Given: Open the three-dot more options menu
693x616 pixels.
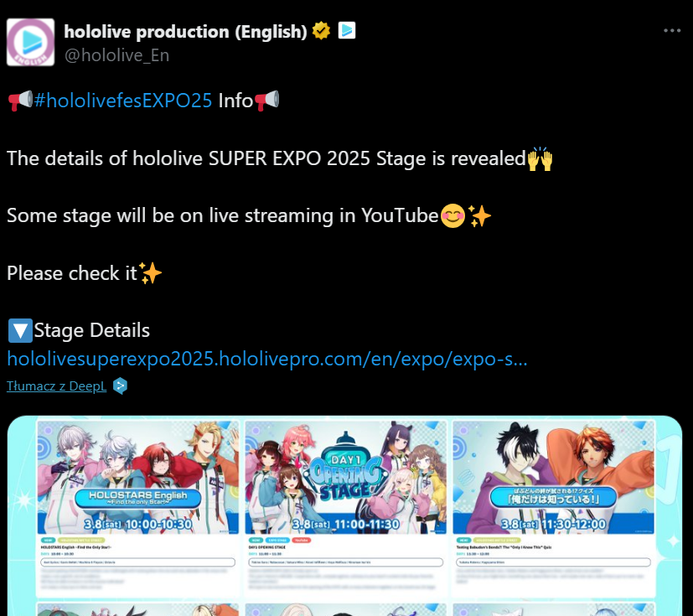Looking at the screenshot, I should [x=672, y=30].
